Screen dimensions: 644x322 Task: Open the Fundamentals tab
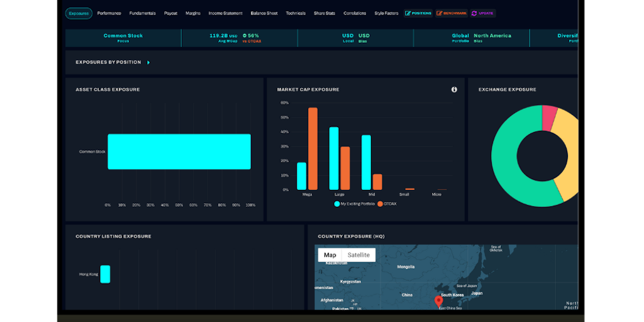click(142, 13)
